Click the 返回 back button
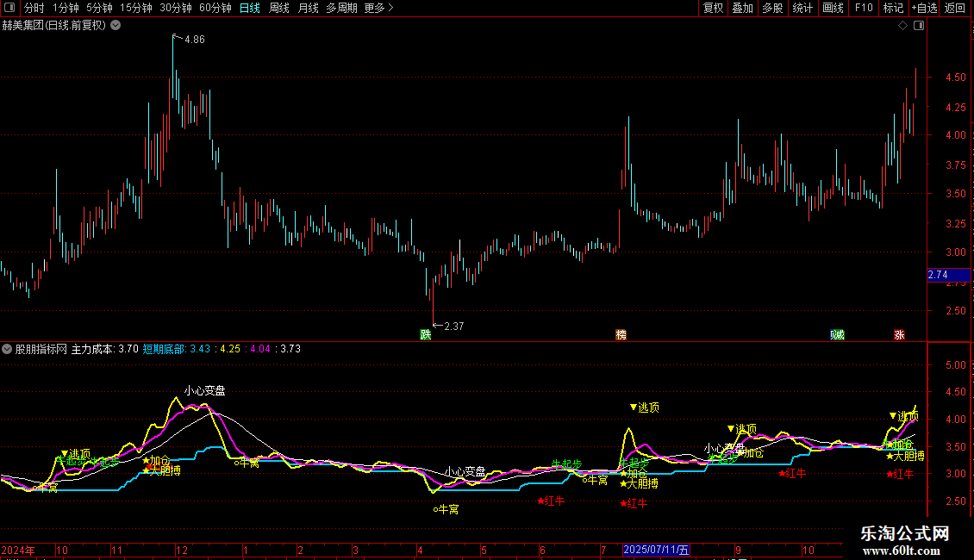 [x=955, y=8]
